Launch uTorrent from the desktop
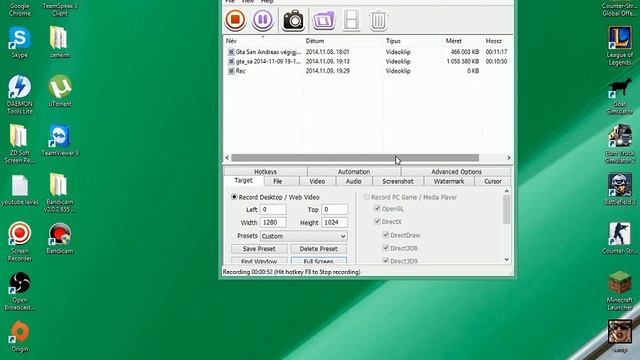640x360 pixels. [60, 91]
